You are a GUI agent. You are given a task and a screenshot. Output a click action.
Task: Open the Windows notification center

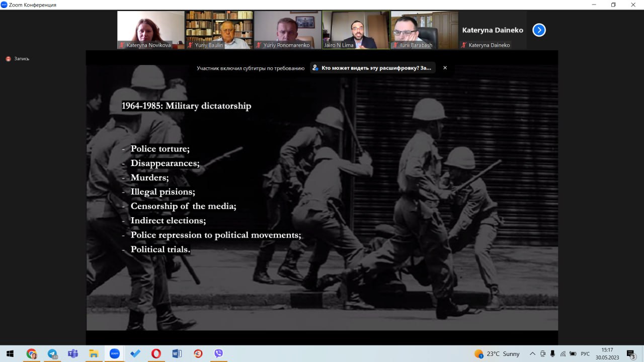pos(631,353)
